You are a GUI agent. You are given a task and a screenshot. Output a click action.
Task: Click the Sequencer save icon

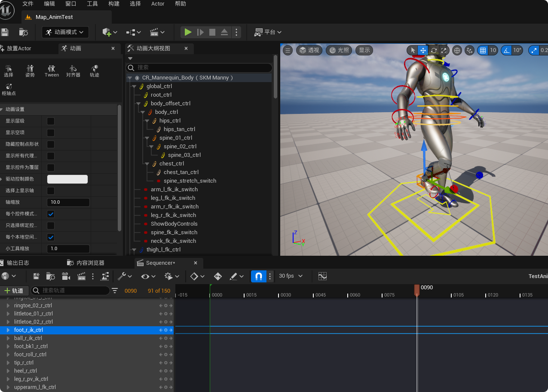coord(37,276)
